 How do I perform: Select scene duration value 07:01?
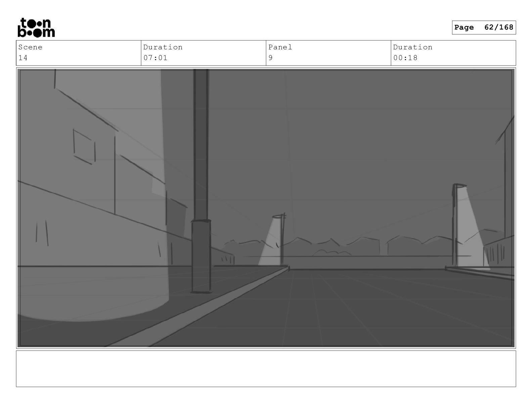click(155, 58)
